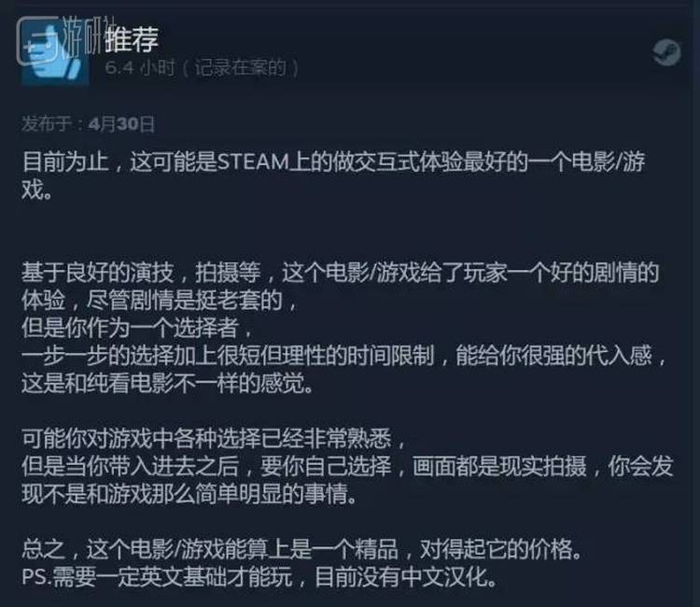700x607 pixels.
Task: Click the line starting with 总之
Action: coord(302,549)
